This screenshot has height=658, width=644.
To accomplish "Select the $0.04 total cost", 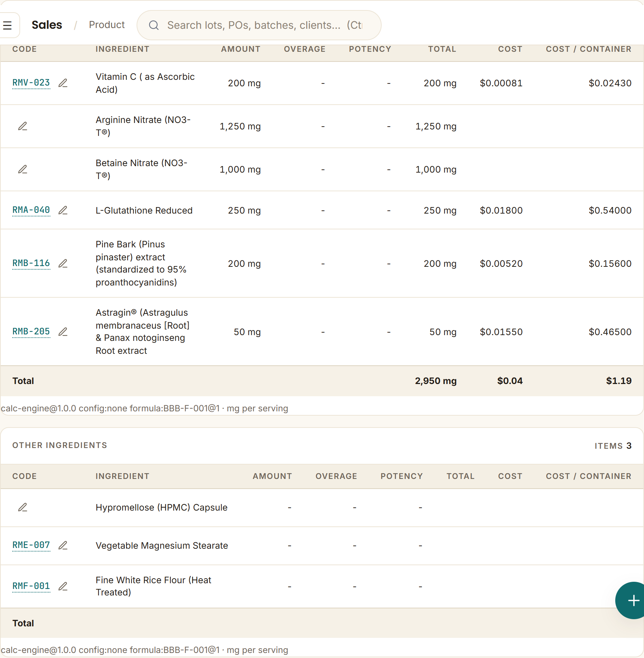I will pos(510,381).
